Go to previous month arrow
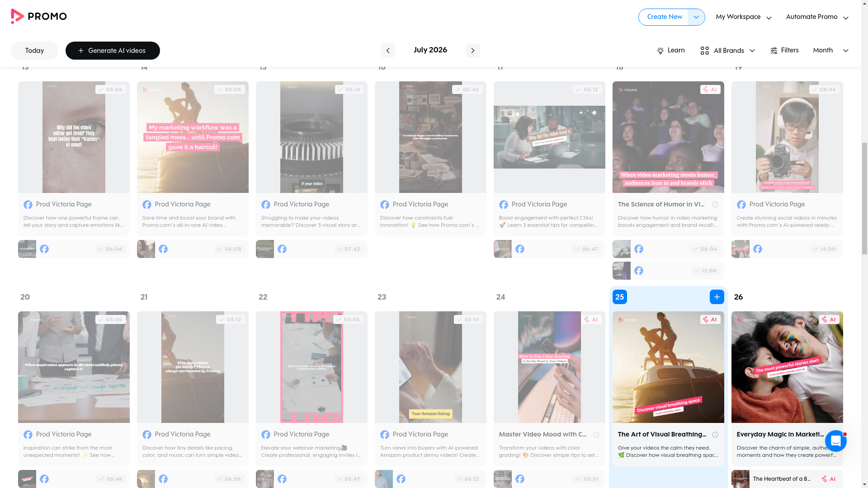Viewport: 868px width, 488px height. click(x=387, y=51)
